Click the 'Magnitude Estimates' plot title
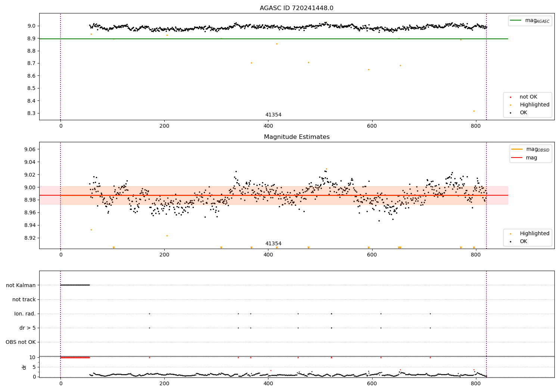The image size is (560, 392). 296,137
